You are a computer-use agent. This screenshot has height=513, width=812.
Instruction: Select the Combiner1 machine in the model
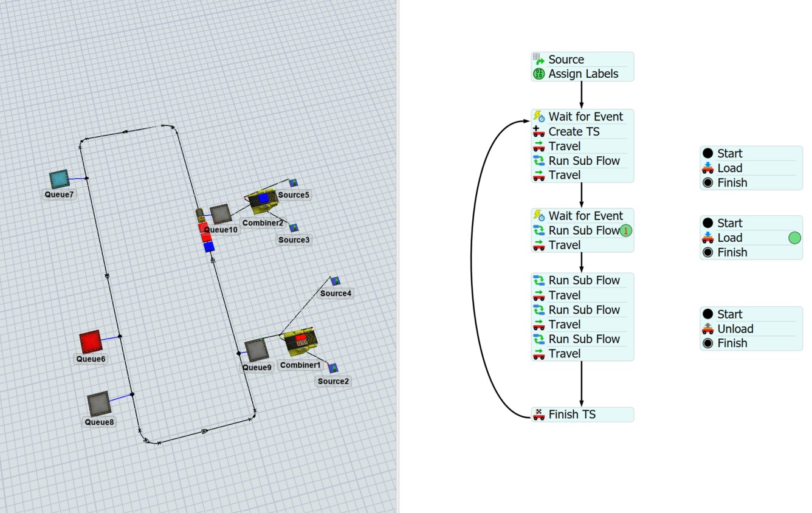pyautogui.click(x=300, y=342)
